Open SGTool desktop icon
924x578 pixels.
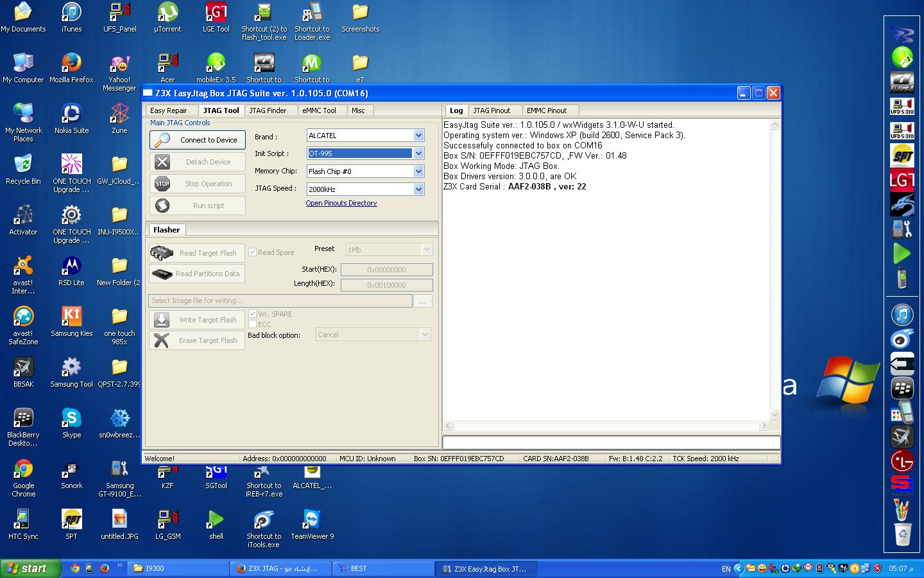click(x=216, y=478)
